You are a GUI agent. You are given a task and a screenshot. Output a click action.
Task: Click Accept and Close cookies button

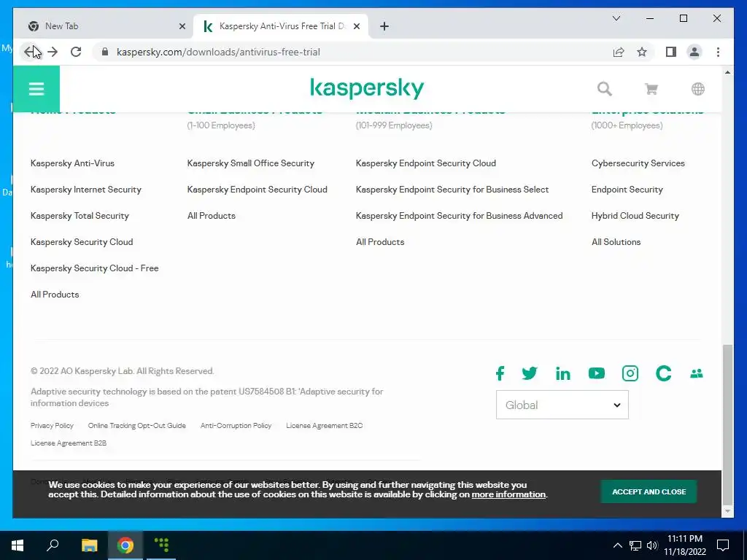coord(649,492)
